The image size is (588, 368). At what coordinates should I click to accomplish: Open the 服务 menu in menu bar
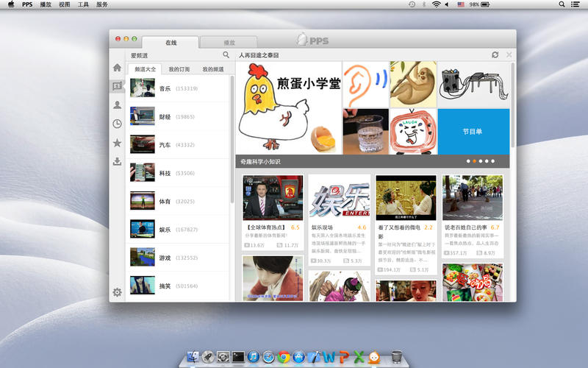click(102, 4)
